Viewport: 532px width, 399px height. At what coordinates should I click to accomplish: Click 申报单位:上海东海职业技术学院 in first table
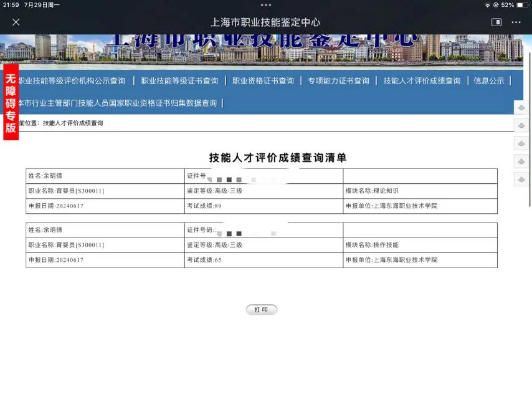coord(420,206)
